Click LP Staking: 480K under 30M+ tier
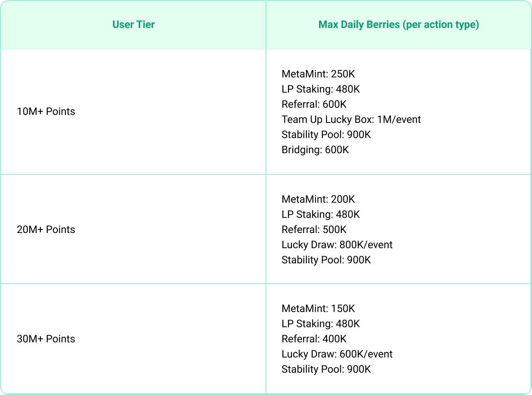This screenshot has width=532, height=395. click(321, 324)
